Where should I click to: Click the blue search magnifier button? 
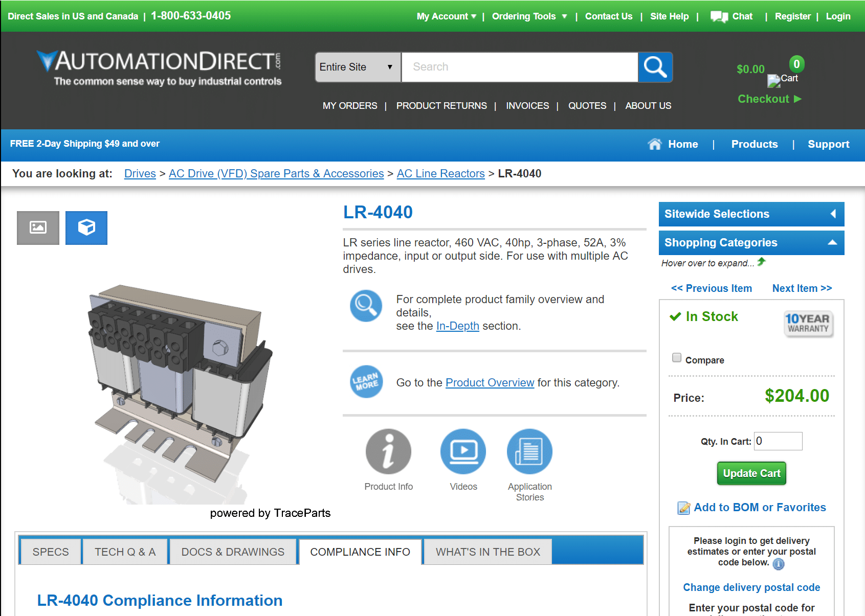655,67
